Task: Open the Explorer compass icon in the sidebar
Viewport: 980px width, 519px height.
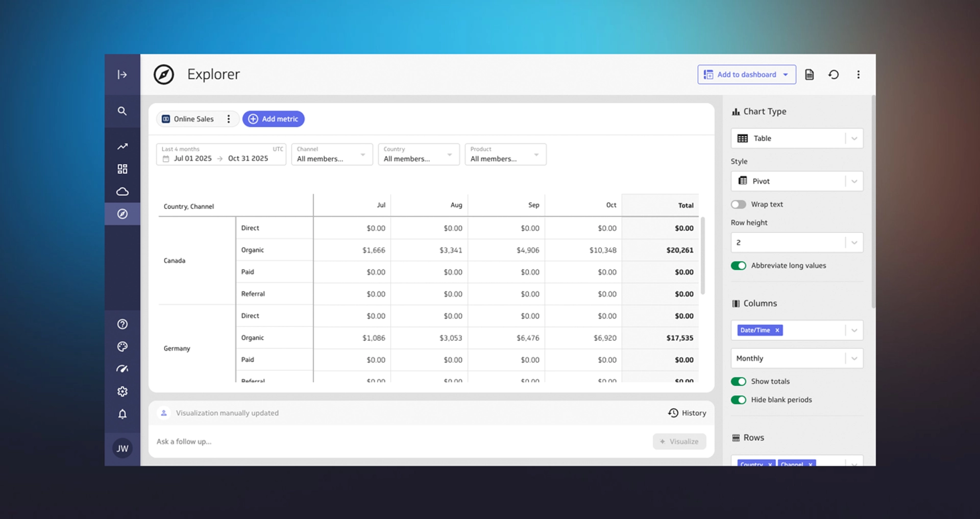Action: (x=122, y=214)
